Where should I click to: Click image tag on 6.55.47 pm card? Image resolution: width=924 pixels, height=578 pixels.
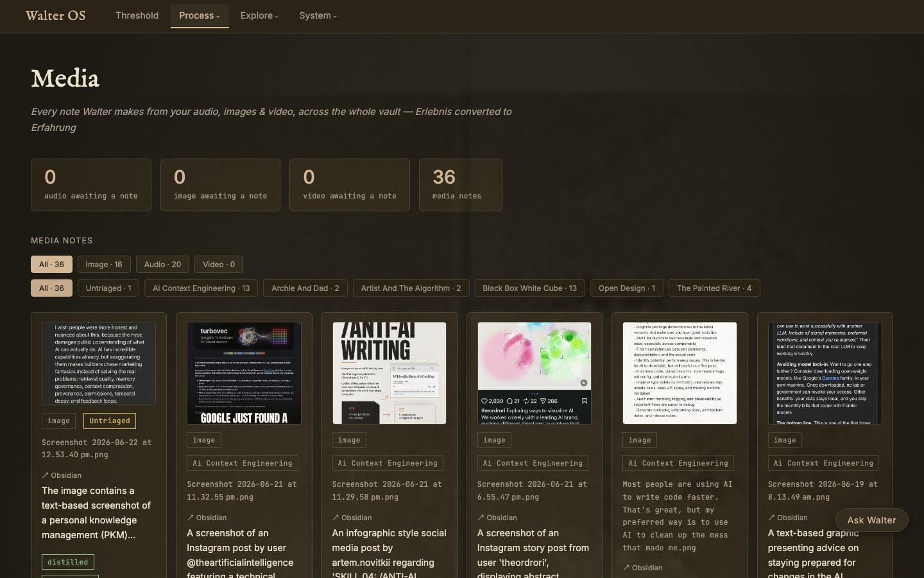coord(494,440)
